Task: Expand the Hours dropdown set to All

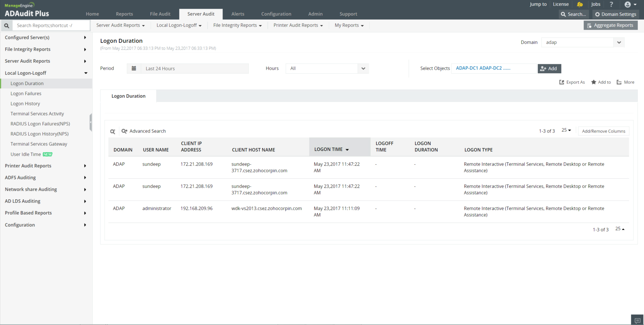Action: [x=327, y=69]
